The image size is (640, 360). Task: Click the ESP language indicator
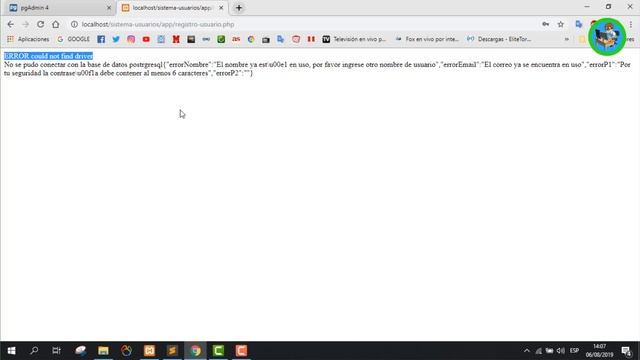[574, 351]
